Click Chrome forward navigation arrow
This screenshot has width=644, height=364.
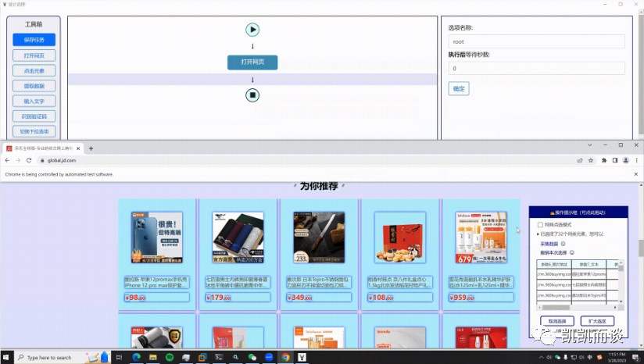(18, 160)
